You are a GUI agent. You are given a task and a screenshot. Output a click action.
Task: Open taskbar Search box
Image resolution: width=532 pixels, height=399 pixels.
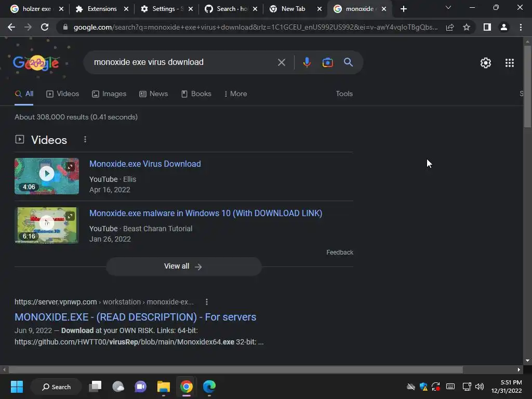pos(56,387)
